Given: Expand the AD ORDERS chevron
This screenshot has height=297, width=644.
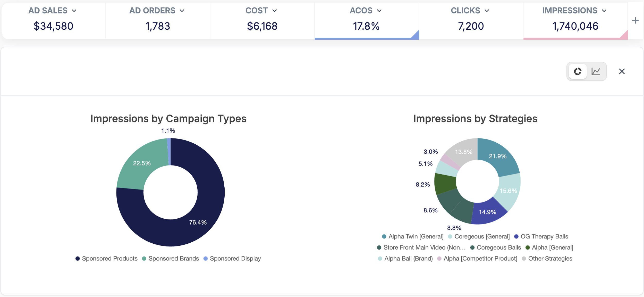Looking at the screenshot, I should [182, 11].
